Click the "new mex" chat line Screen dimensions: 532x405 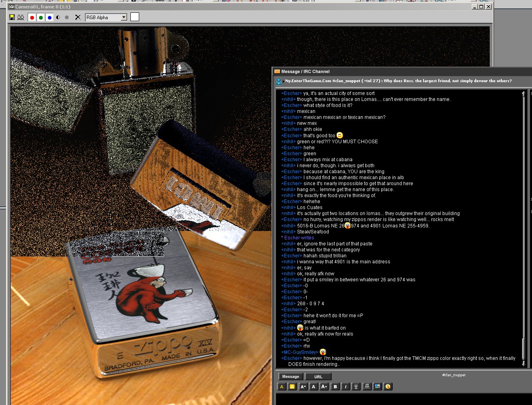coord(307,123)
